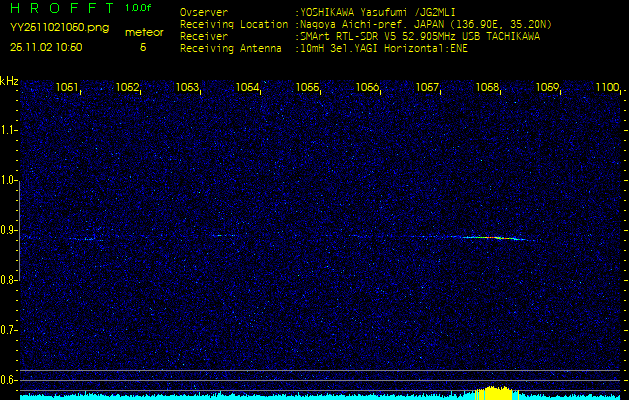Click the meteor count value below meteor

[x=143, y=47]
